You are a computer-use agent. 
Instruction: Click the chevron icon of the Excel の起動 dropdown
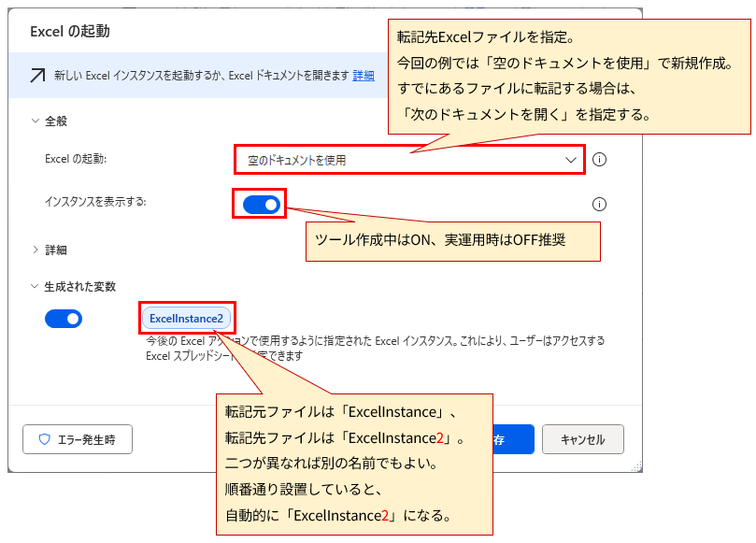(x=571, y=160)
